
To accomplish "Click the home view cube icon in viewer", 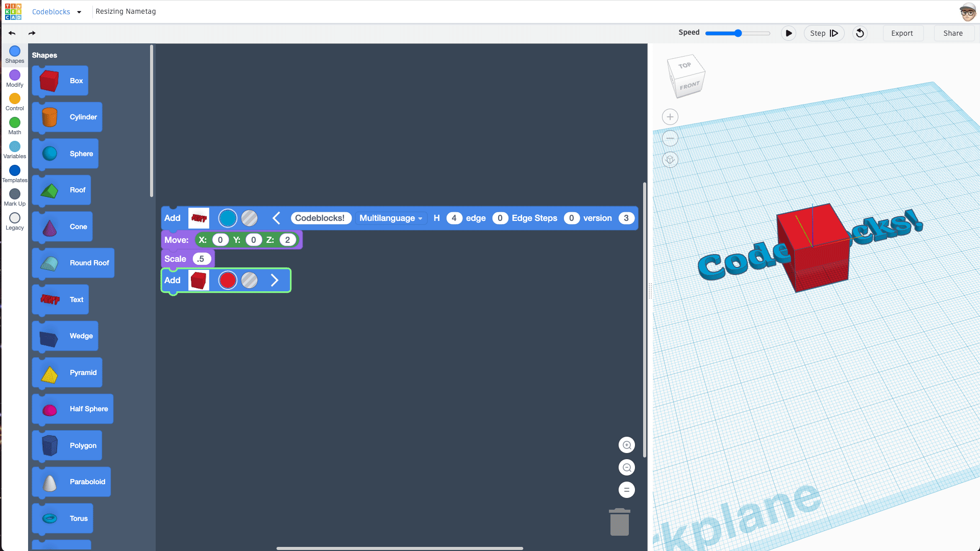I will [670, 160].
